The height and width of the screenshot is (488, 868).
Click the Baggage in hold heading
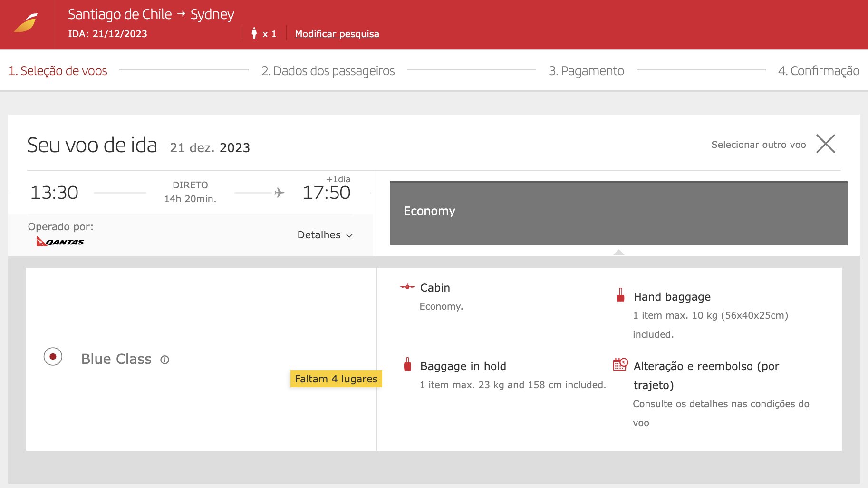pyautogui.click(x=463, y=366)
